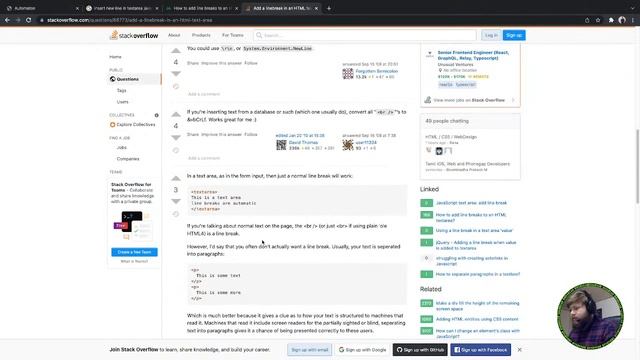Click the search magnifier icon
640x360 pixels.
click(259, 36)
